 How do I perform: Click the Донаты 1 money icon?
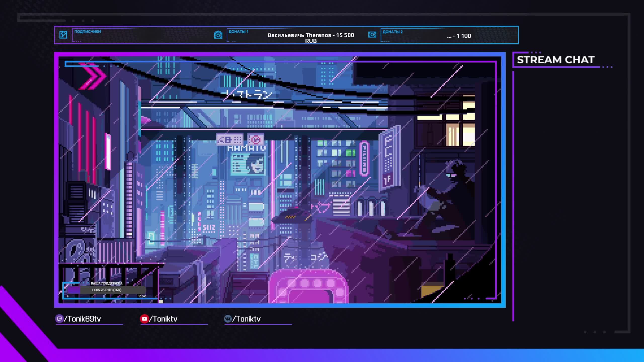click(x=218, y=35)
